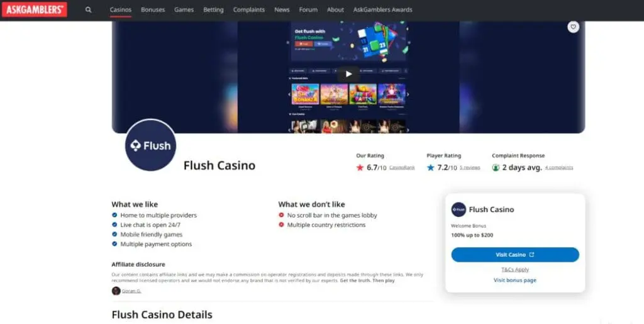This screenshot has height=324, width=644.
Task: Play the Flush Casino preview video
Action: click(x=348, y=74)
